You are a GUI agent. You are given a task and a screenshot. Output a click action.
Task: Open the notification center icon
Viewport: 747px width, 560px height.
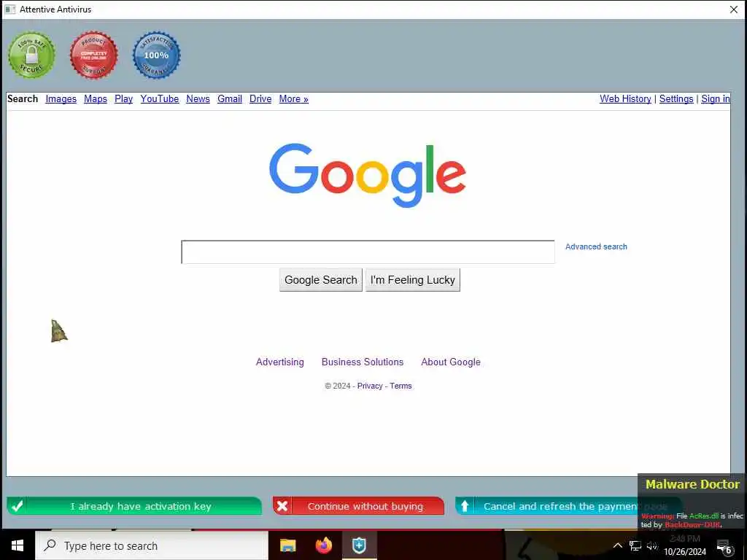tap(724, 547)
